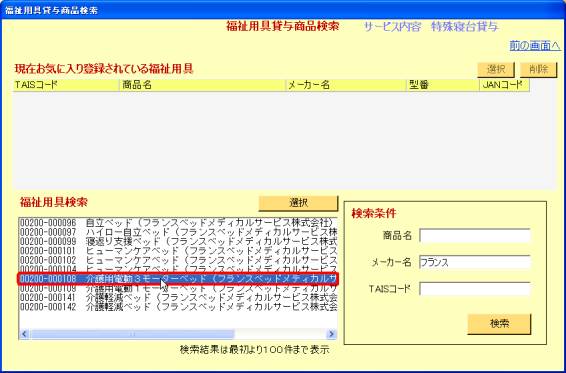Click the horizontal scrollbar thumb of results
This screenshot has height=373, width=566.
coord(132,334)
